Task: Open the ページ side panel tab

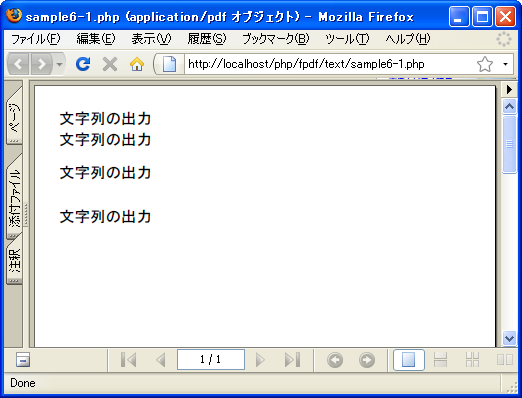Action: click(14, 116)
